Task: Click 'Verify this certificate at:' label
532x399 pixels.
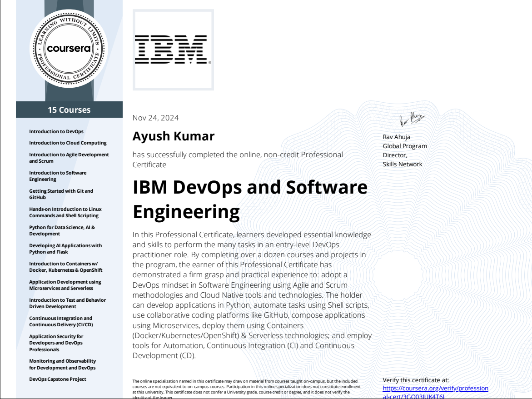Action: coord(416,380)
